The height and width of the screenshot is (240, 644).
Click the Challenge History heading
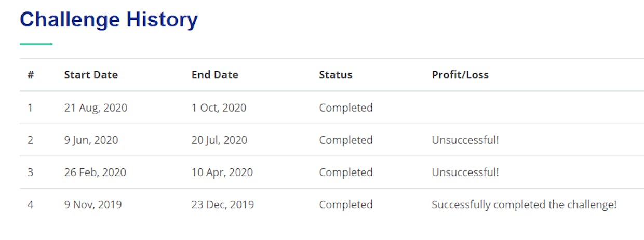tap(109, 20)
